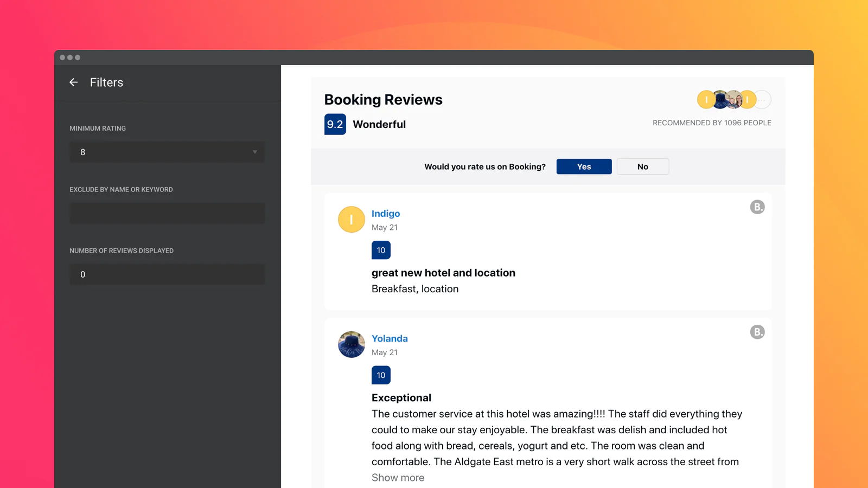Focus the Exclude by Name or Keyword field
This screenshot has width=868, height=488.
click(x=167, y=213)
